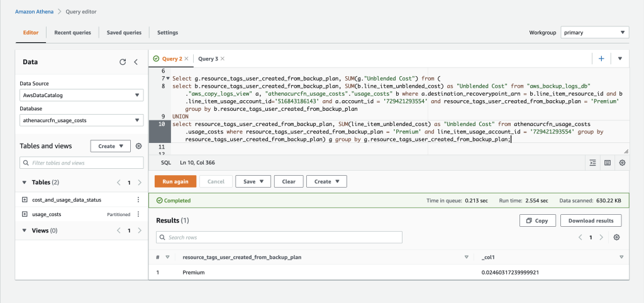
Task: Click the Premium result cell
Action: coord(194,272)
